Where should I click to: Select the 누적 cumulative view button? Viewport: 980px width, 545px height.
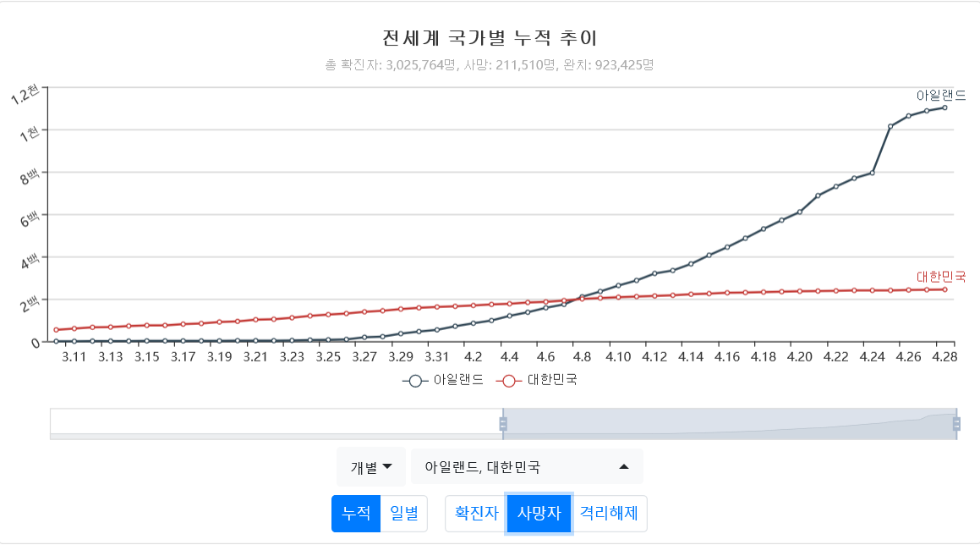(356, 513)
